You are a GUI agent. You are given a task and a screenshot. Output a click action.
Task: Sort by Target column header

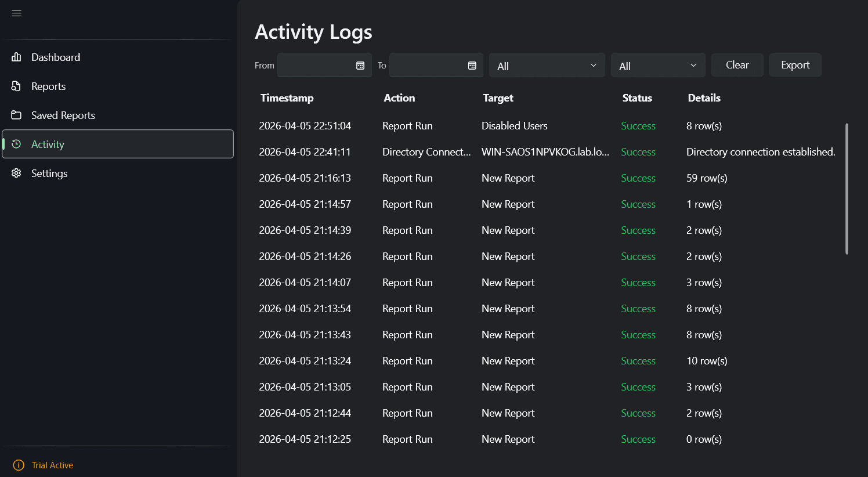tap(498, 97)
